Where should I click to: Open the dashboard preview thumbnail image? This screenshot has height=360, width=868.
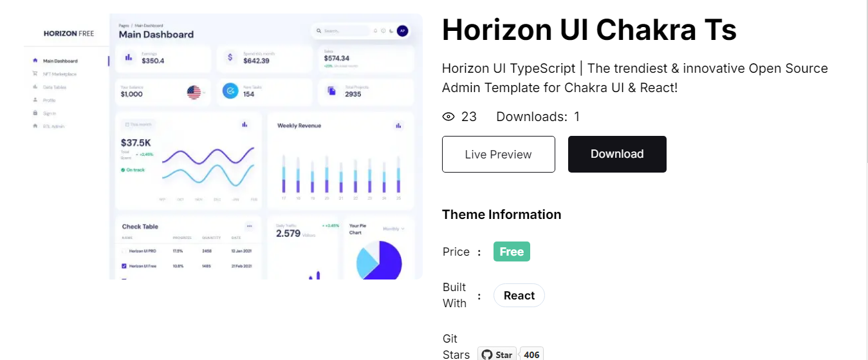point(223,146)
